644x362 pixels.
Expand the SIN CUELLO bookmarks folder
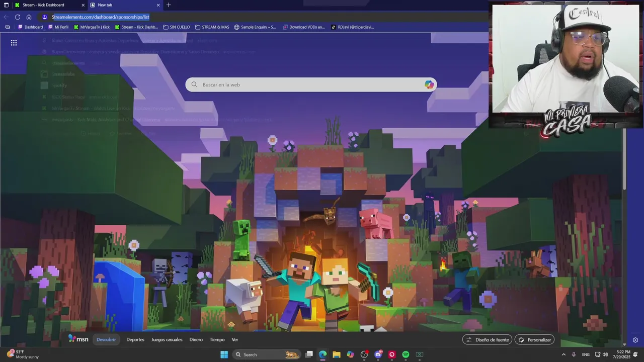[x=177, y=27]
